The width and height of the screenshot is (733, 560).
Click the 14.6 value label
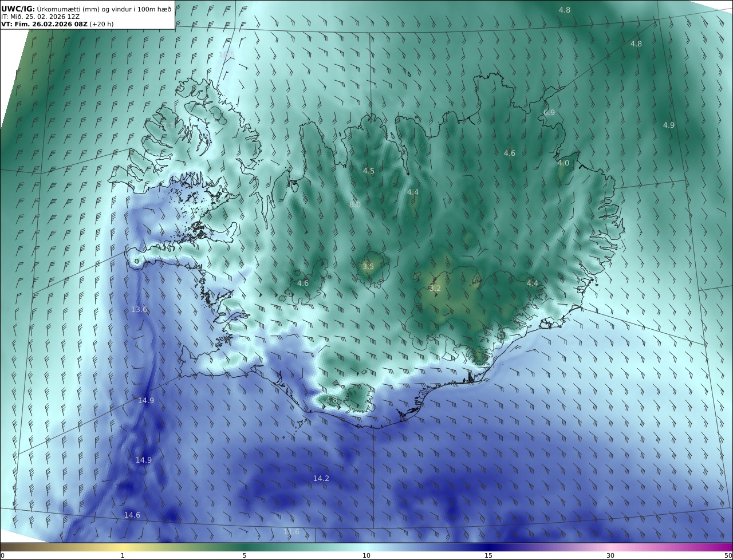click(x=132, y=515)
